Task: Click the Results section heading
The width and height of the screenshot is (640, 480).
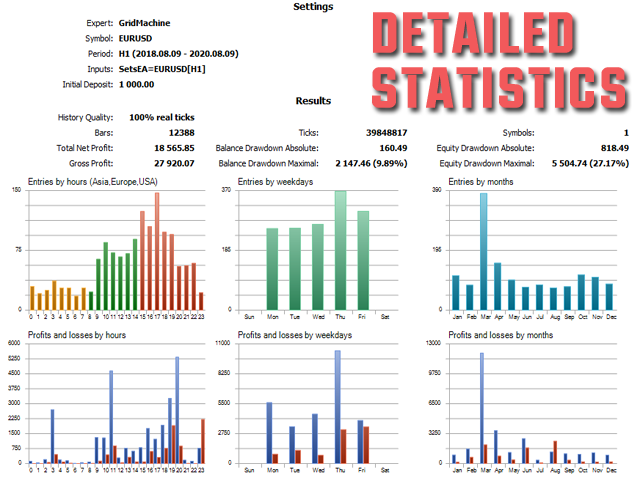Action: (313, 101)
